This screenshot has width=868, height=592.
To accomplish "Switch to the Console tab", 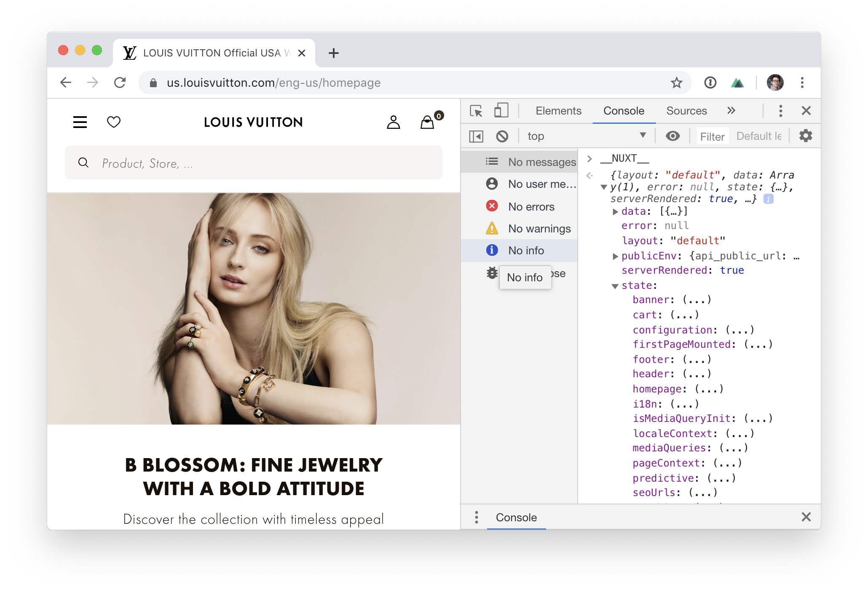I will point(624,111).
